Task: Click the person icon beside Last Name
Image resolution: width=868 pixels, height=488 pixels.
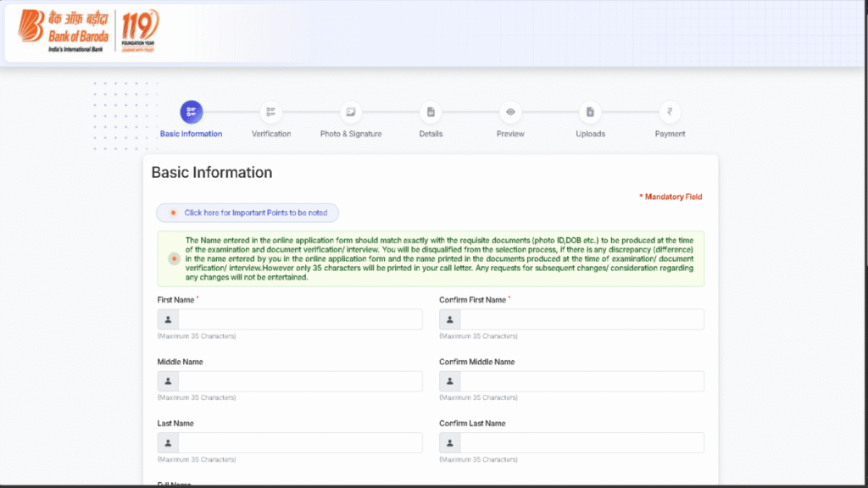Action: point(168,442)
